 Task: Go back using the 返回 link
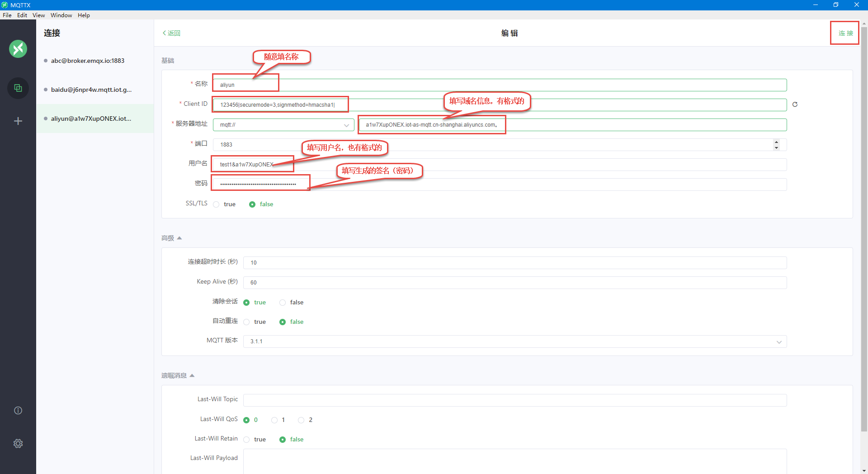pyautogui.click(x=171, y=33)
